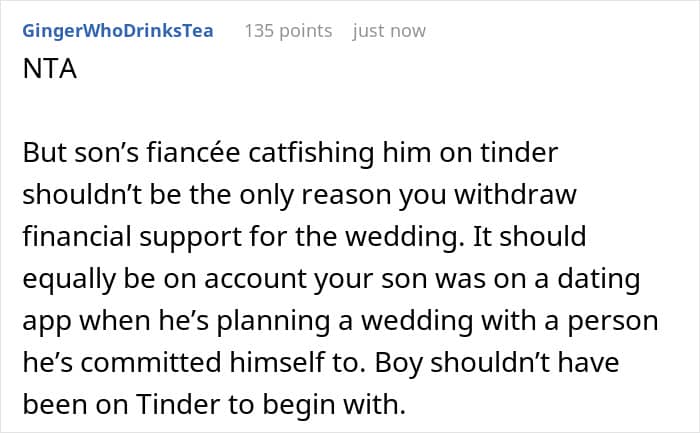Click the phrase 'begin with.' at the end
The width and height of the screenshot is (700, 433).
pos(334,406)
